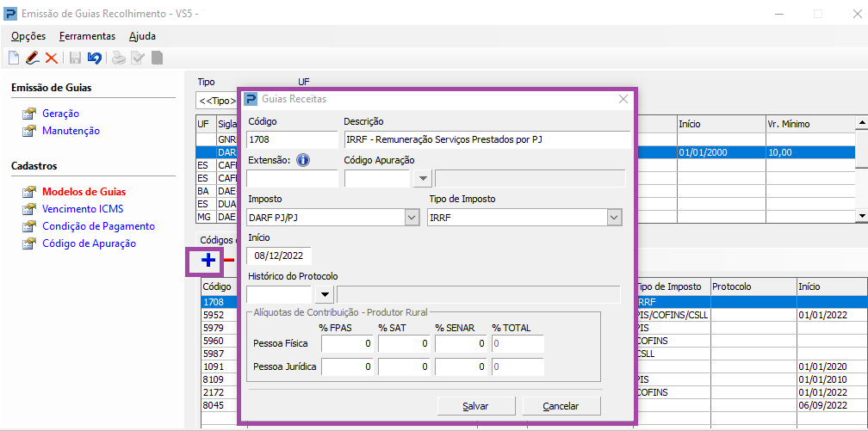
Task: Click the Edit pencil toolbar icon
Action: click(32, 58)
